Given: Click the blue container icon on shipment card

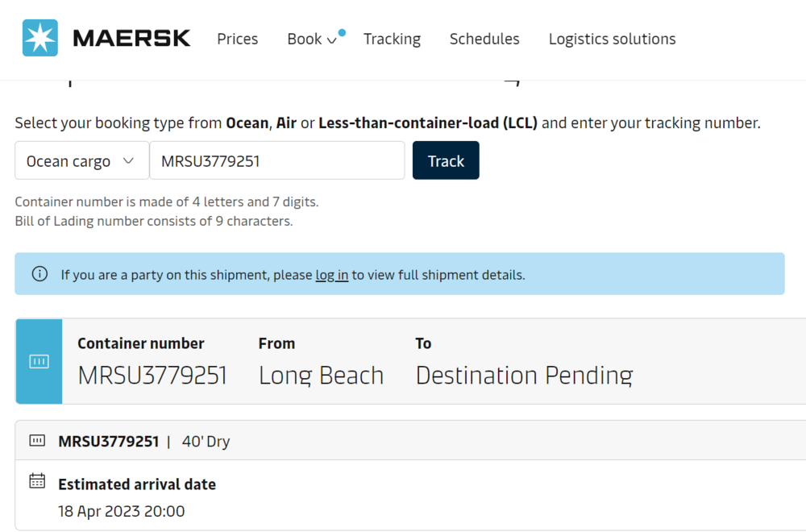Looking at the screenshot, I should [39, 361].
